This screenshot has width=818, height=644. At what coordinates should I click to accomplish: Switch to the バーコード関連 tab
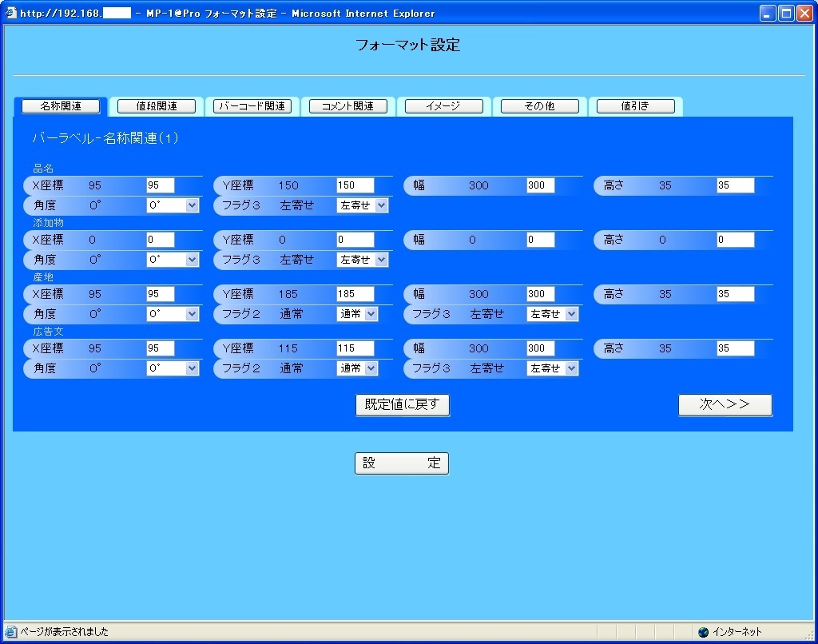(x=252, y=106)
